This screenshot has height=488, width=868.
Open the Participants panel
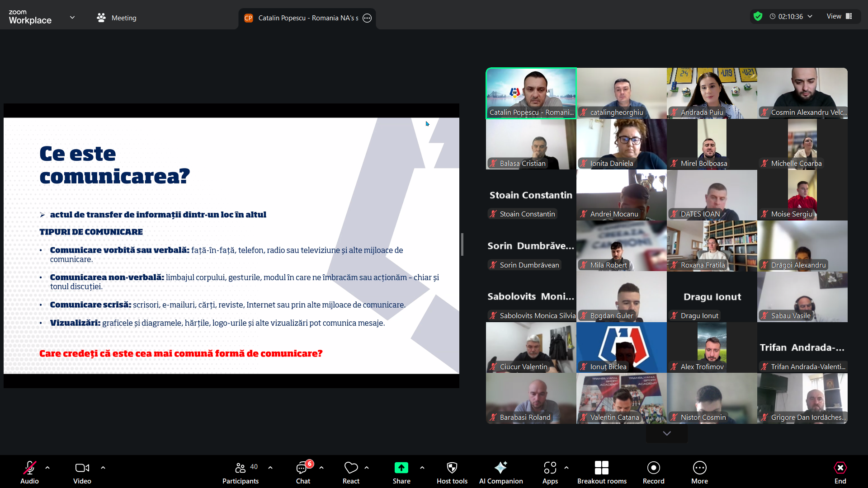tap(240, 472)
